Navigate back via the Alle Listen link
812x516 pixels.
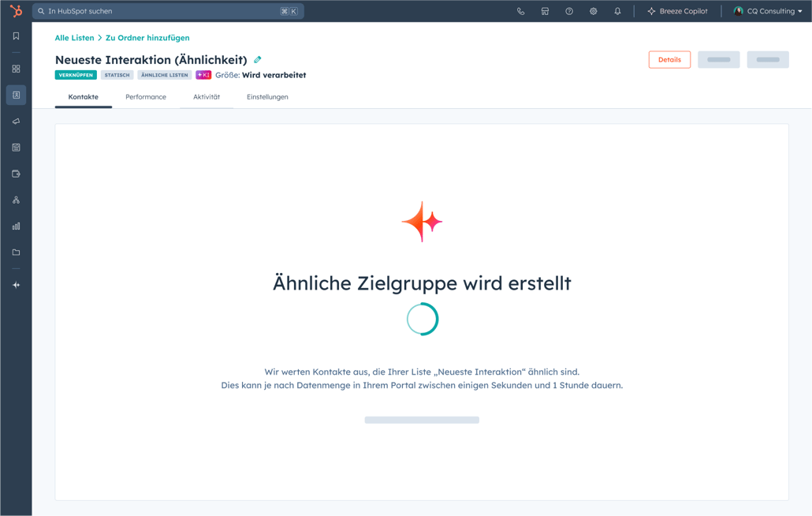[x=74, y=37]
